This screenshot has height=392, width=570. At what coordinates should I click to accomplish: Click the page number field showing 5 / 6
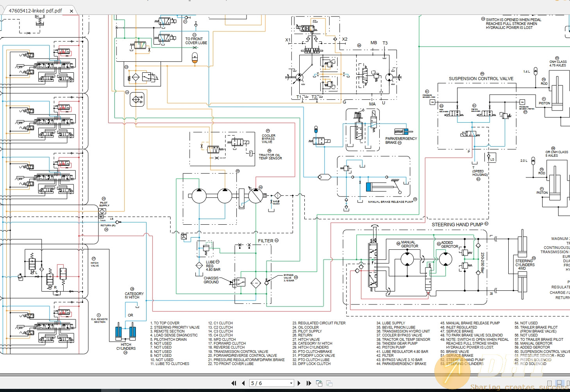tap(270, 383)
